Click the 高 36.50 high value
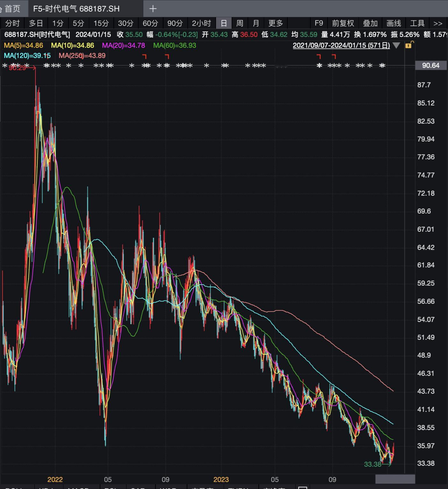 [245, 34]
